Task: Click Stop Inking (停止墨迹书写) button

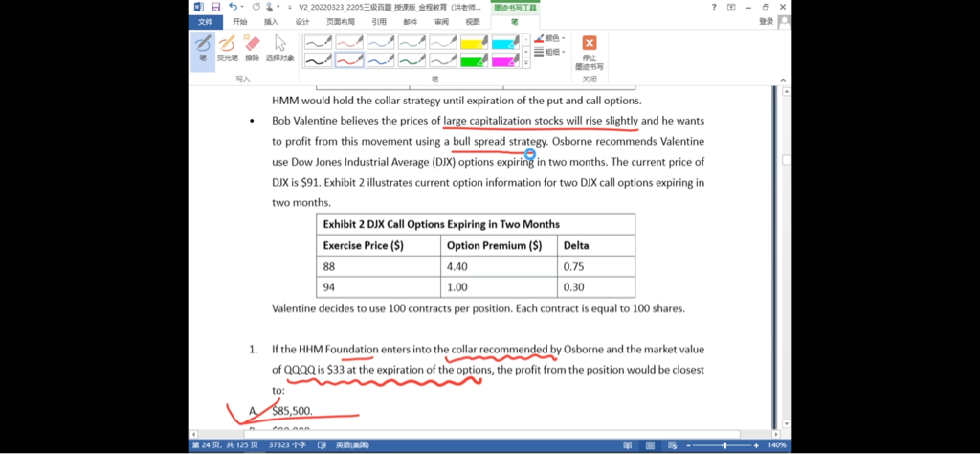Action: [589, 52]
